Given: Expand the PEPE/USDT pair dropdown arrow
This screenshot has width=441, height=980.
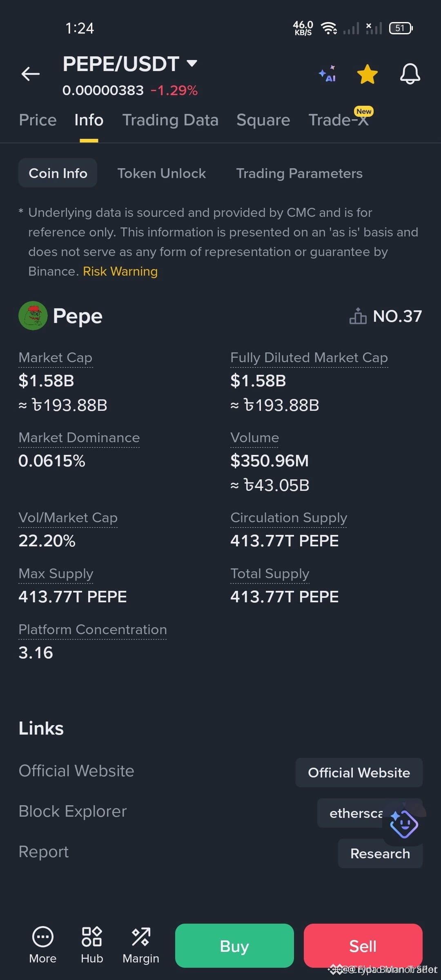Looking at the screenshot, I should (x=192, y=63).
